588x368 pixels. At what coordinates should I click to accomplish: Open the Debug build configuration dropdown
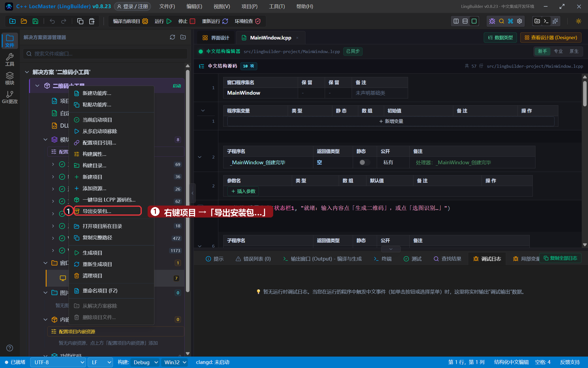[145, 362]
